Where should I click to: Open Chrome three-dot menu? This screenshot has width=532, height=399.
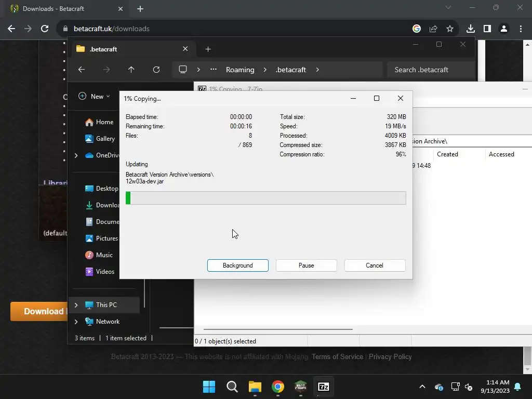pyautogui.click(x=521, y=29)
